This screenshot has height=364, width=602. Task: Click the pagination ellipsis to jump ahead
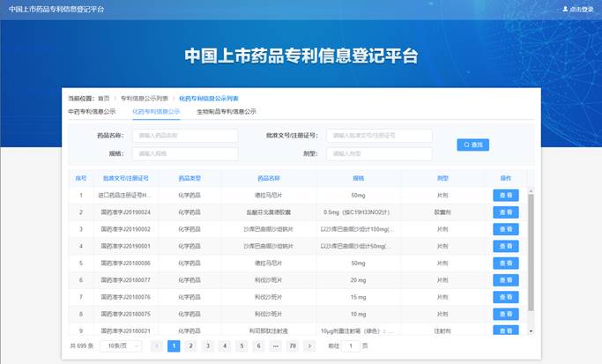tap(276, 346)
